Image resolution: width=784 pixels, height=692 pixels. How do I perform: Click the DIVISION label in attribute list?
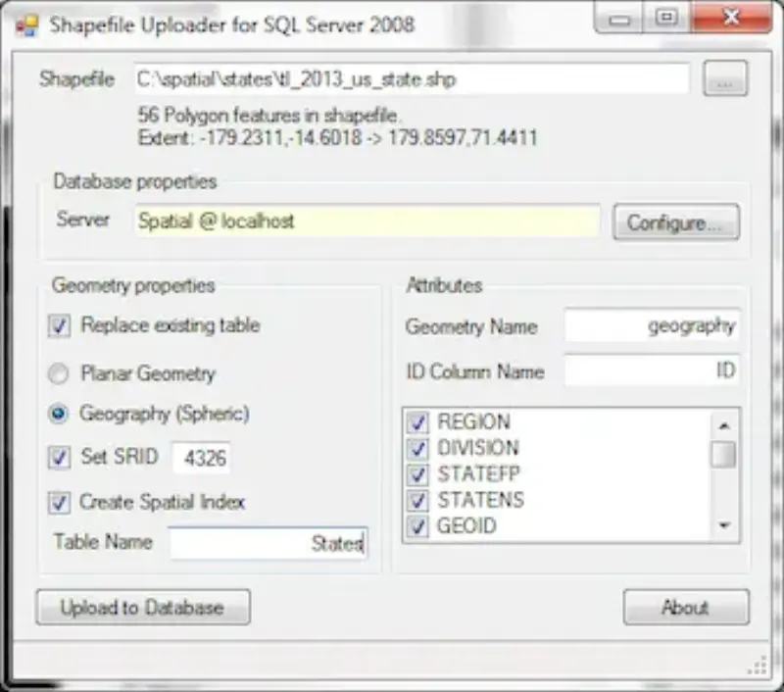point(478,448)
